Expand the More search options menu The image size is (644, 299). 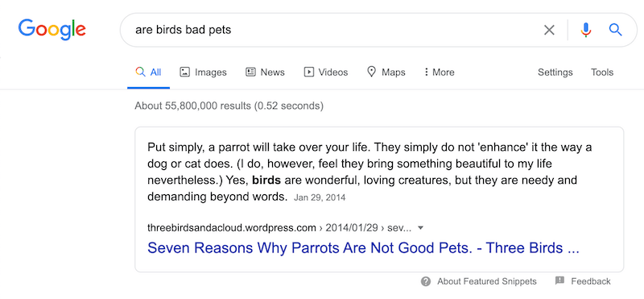[439, 73]
